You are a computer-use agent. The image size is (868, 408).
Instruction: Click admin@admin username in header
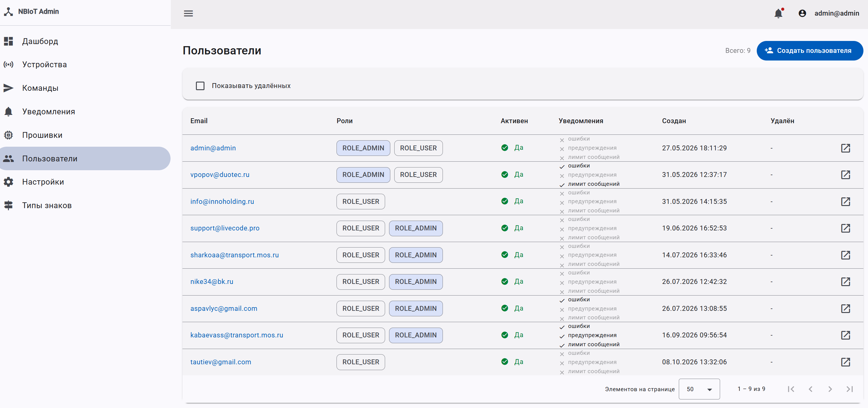(x=837, y=13)
